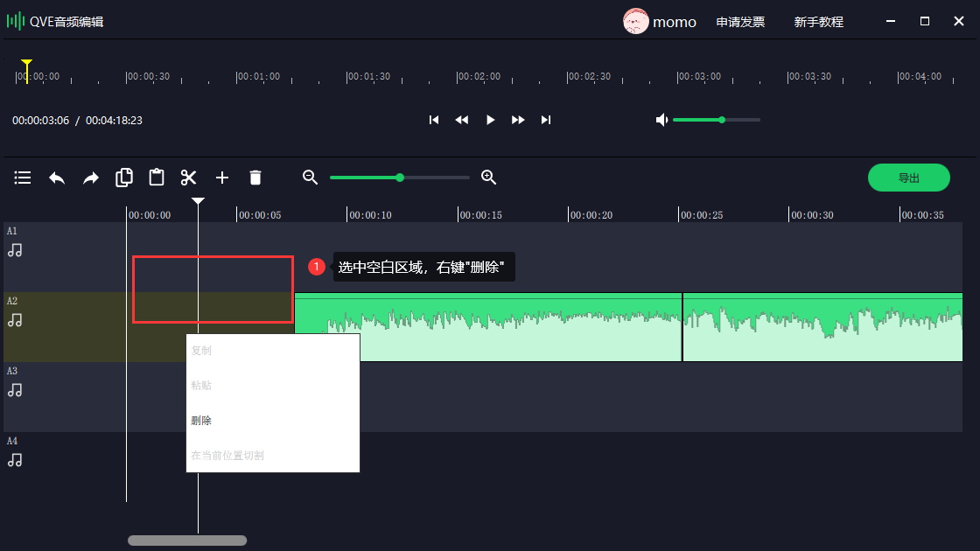Click the plus add icon

(222, 178)
